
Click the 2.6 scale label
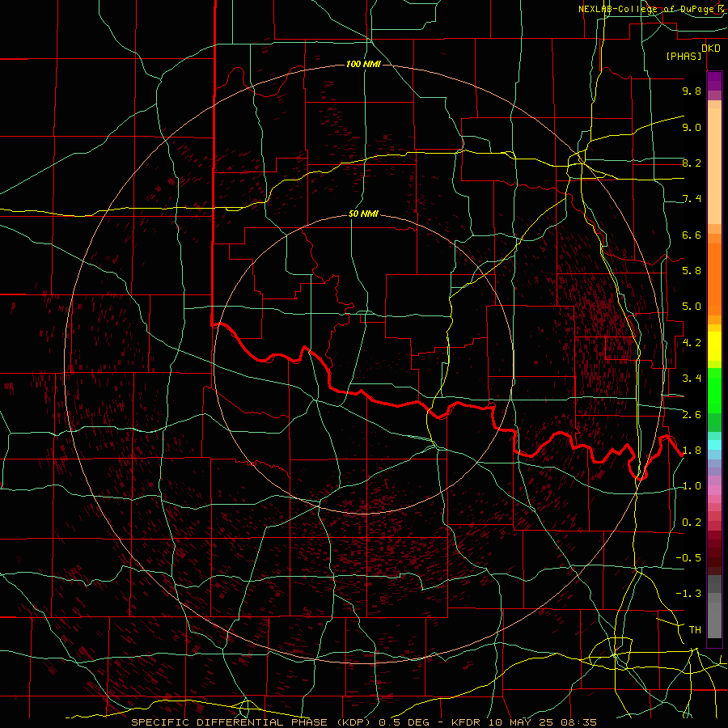692,415
